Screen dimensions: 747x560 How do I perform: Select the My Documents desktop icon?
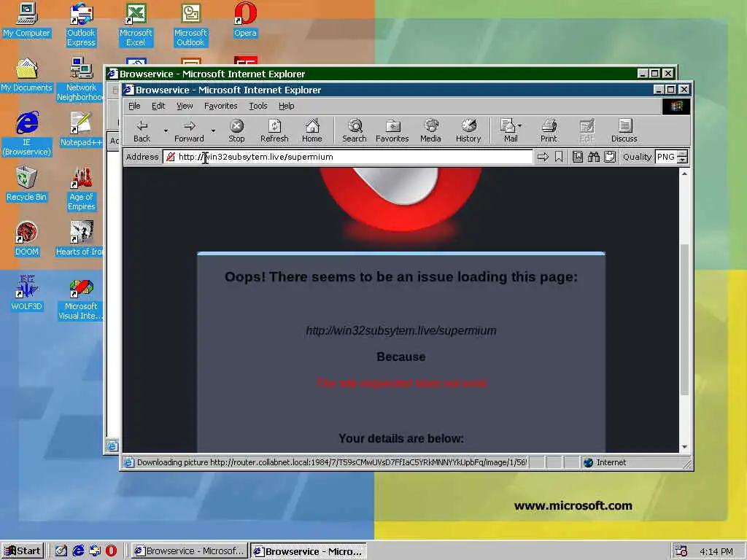[27, 75]
